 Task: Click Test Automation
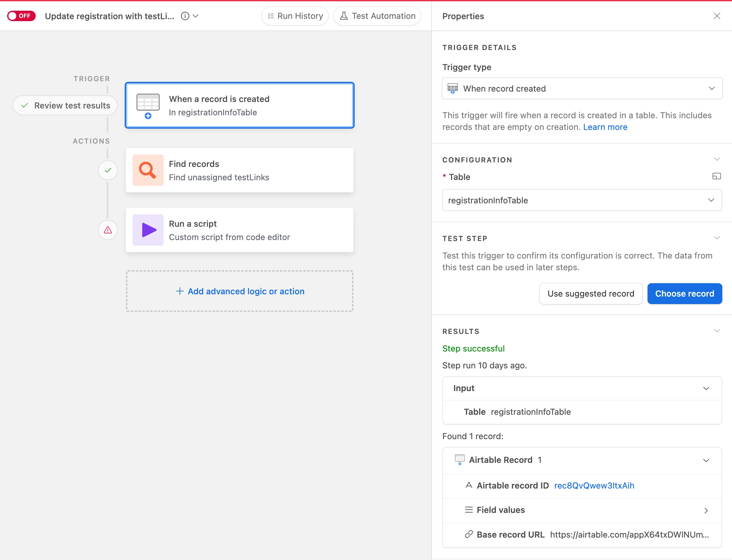coord(377,16)
